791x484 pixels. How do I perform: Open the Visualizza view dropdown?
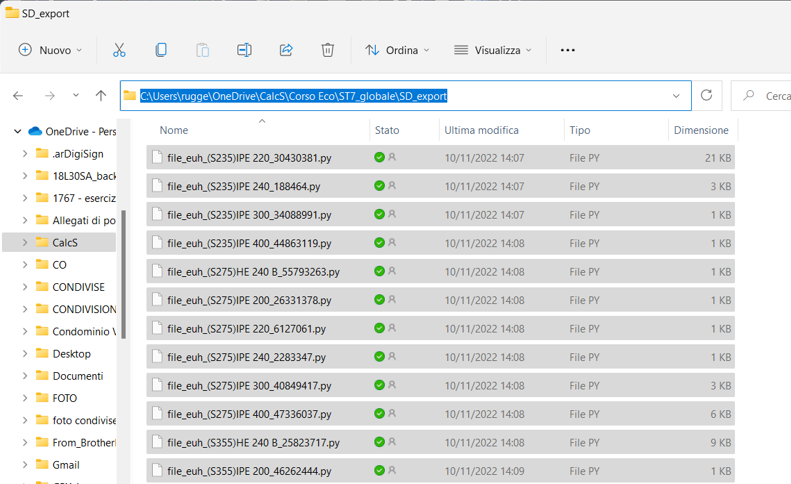point(493,50)
